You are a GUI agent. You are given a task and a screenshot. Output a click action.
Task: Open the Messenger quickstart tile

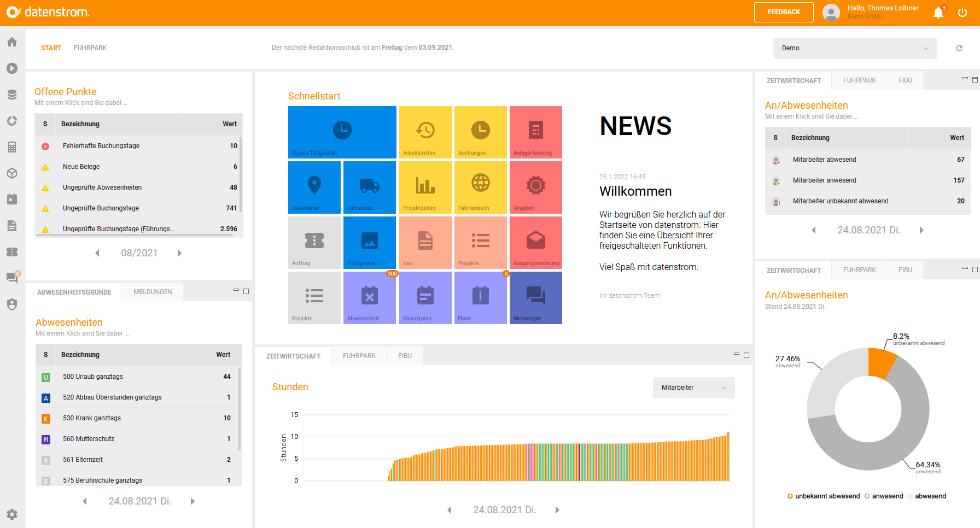click(535, 297)
